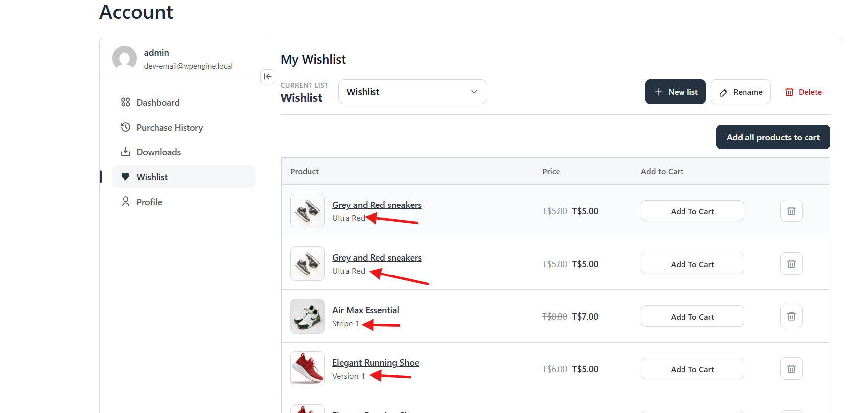Viewport: 868px width, 413px height.
Task: Click the Air Max Essential product thumbnail
Action: click(308, 316)
